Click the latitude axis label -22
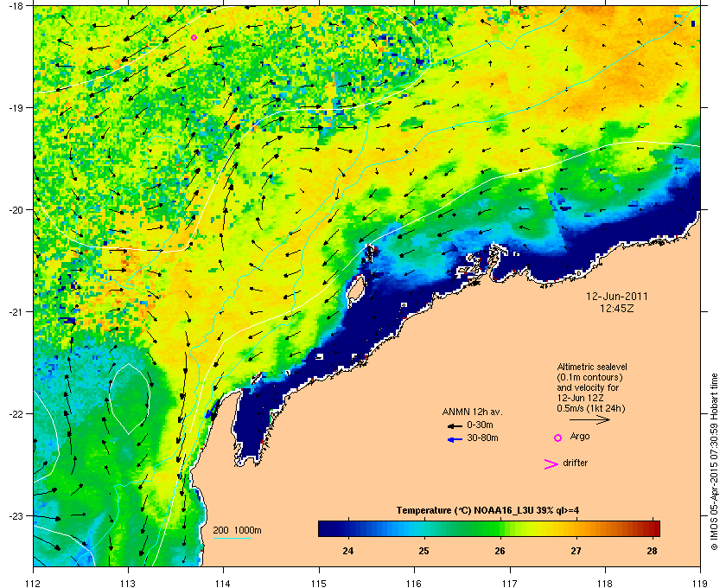The height and width of the screenshot is (588, 726). tap(16, 414)
